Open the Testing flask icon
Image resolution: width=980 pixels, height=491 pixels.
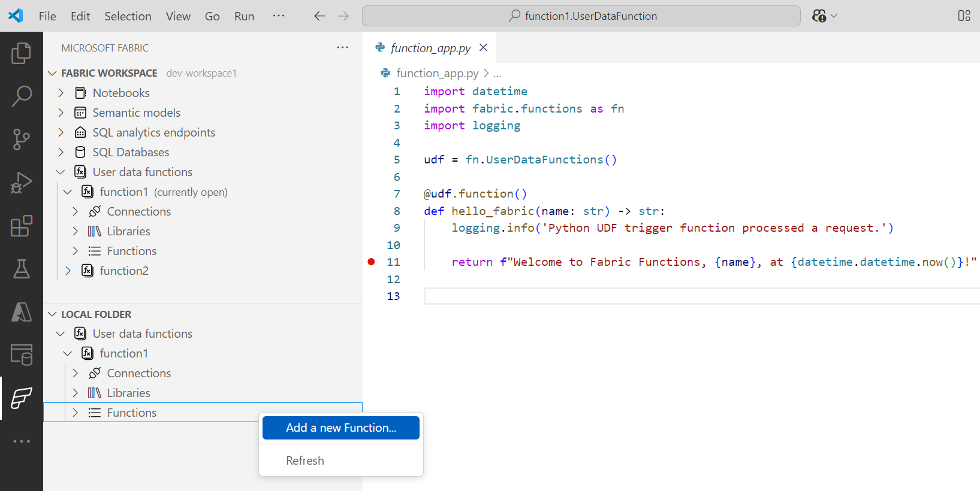(21, 269)
